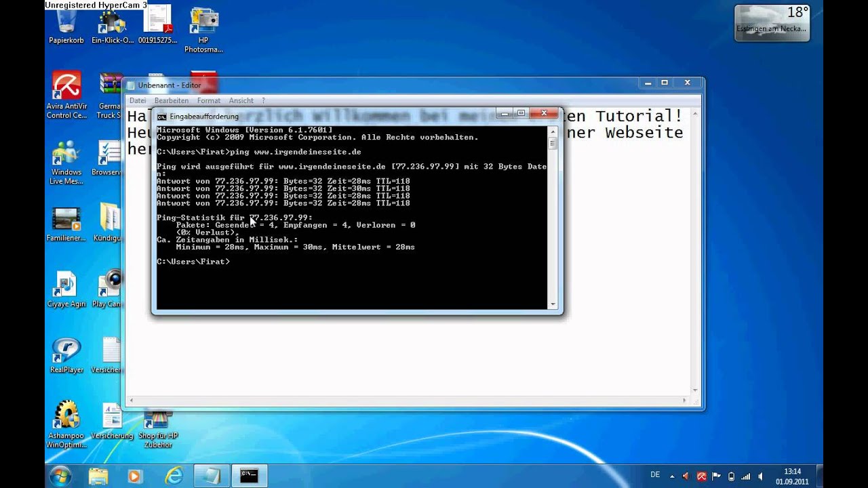Click the Eingabeaufforderung title bar text

click(204, 117)
